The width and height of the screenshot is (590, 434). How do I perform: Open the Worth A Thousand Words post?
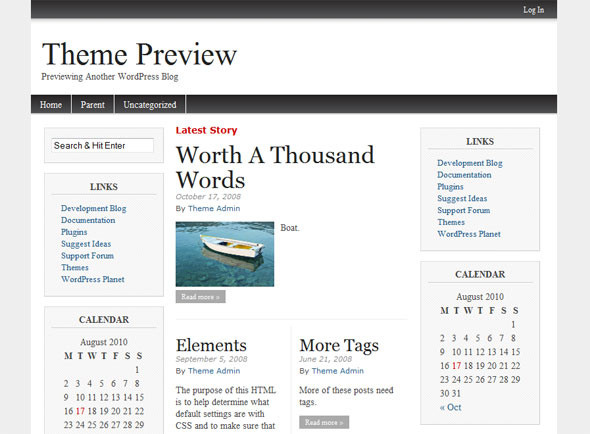(x=275, y=167)
